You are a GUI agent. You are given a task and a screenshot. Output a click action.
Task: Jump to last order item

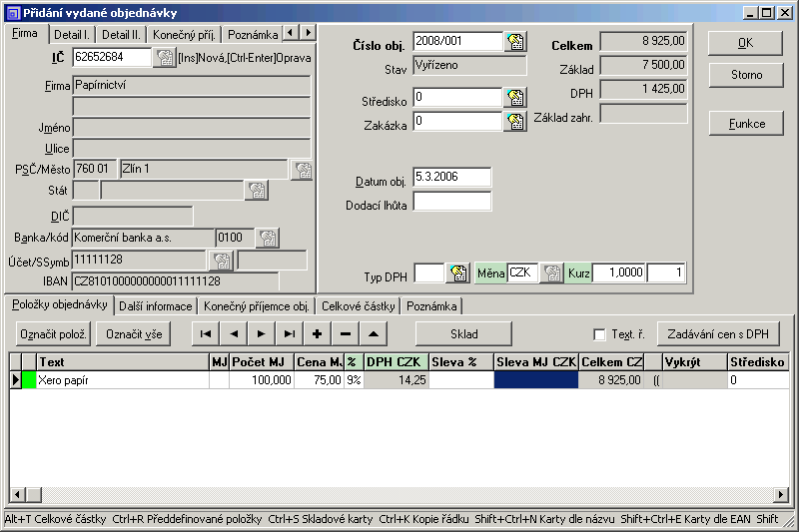point(290,334)
